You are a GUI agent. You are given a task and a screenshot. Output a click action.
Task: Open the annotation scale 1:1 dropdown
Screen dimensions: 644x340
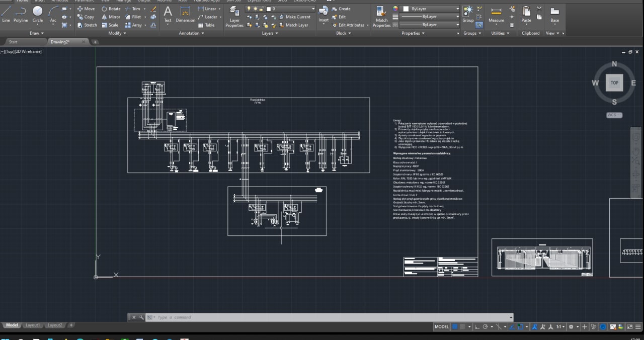[x=560, y=326]
